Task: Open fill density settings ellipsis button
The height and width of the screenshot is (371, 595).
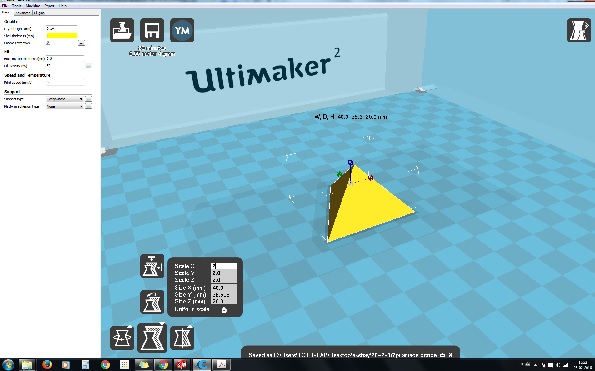Action: click(88, 66)
